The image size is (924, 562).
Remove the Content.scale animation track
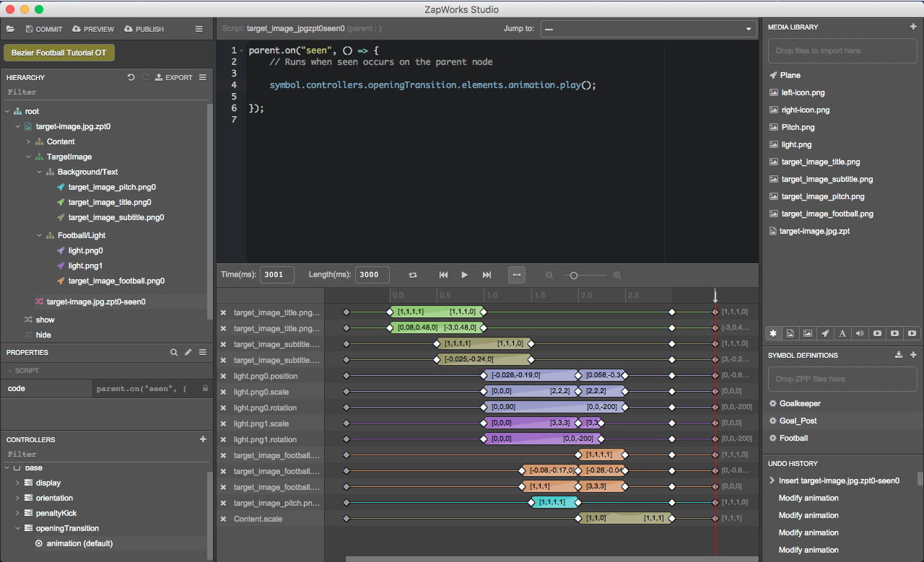[223, 518]
